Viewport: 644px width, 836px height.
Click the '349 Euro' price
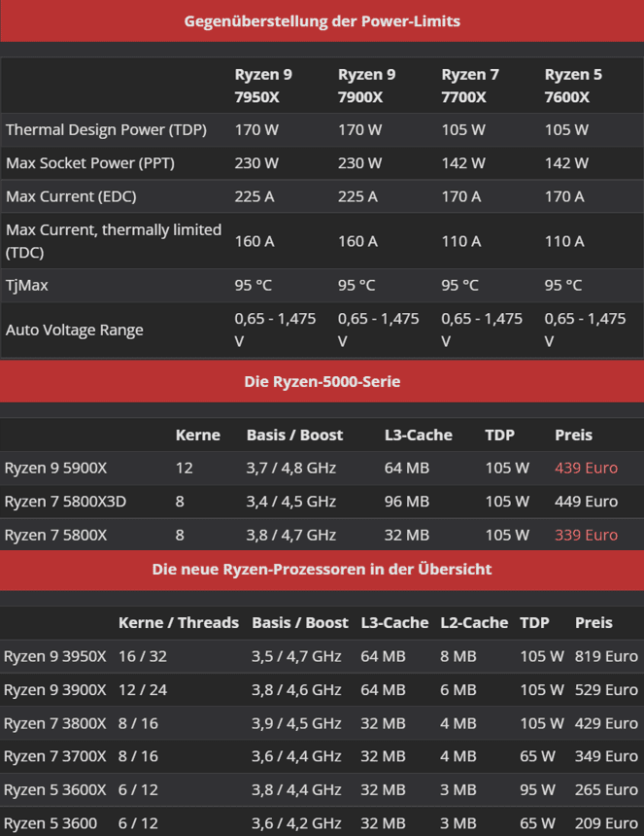(606, 756)
